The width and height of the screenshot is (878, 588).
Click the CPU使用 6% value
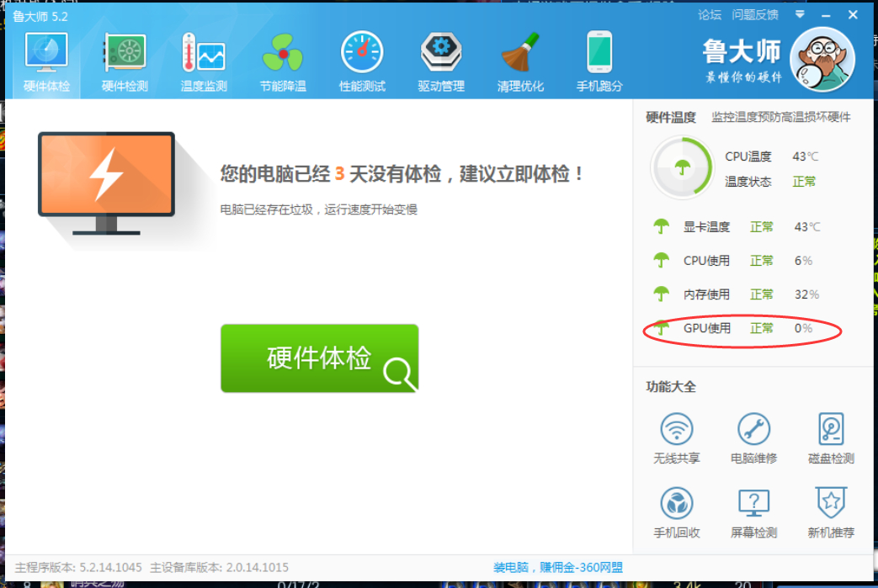(x=804, y=260)
